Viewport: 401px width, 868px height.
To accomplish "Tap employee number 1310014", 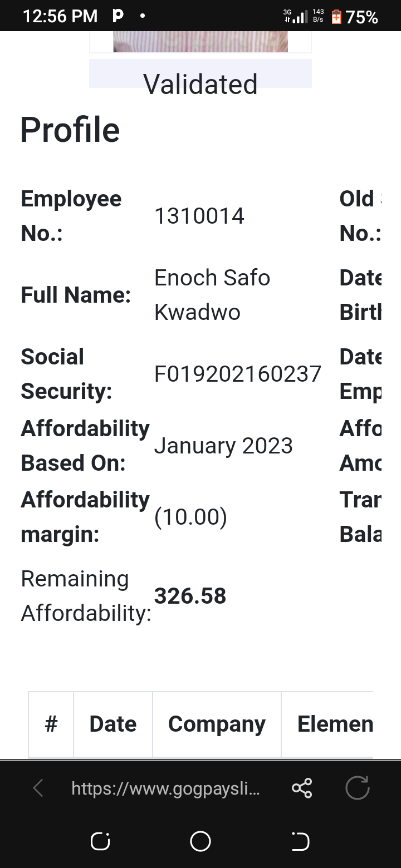I will click(x=199, y=216).
